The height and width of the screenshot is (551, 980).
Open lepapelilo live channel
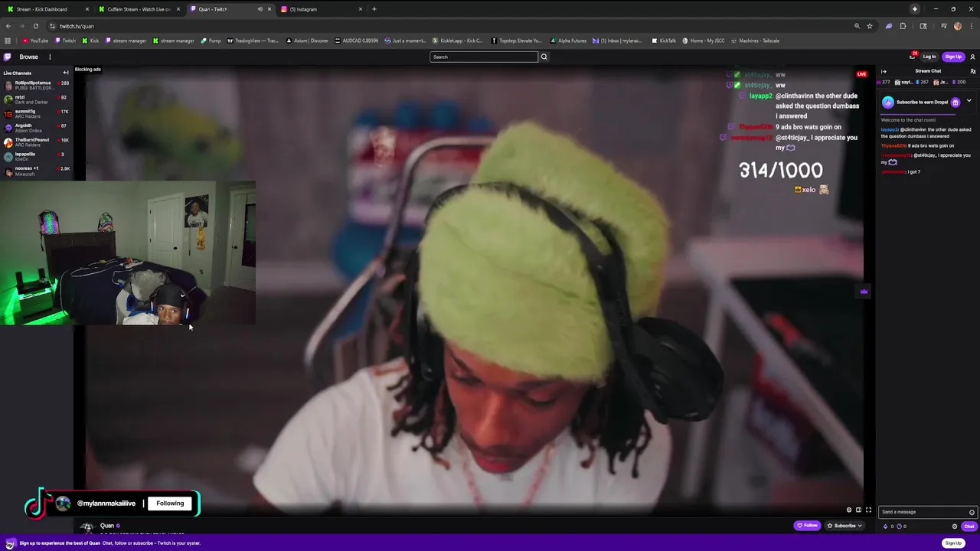tap(36, 156)
